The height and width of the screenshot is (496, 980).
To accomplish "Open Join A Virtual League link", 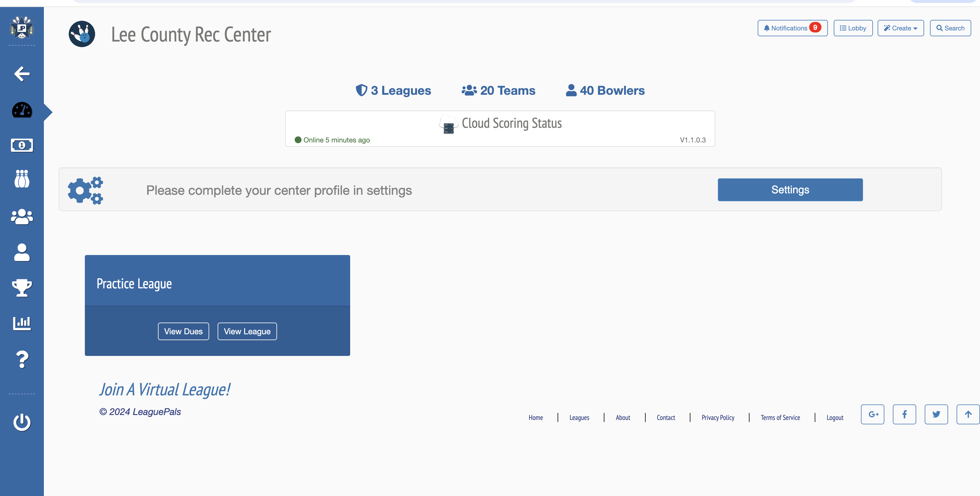I will 164,390.
